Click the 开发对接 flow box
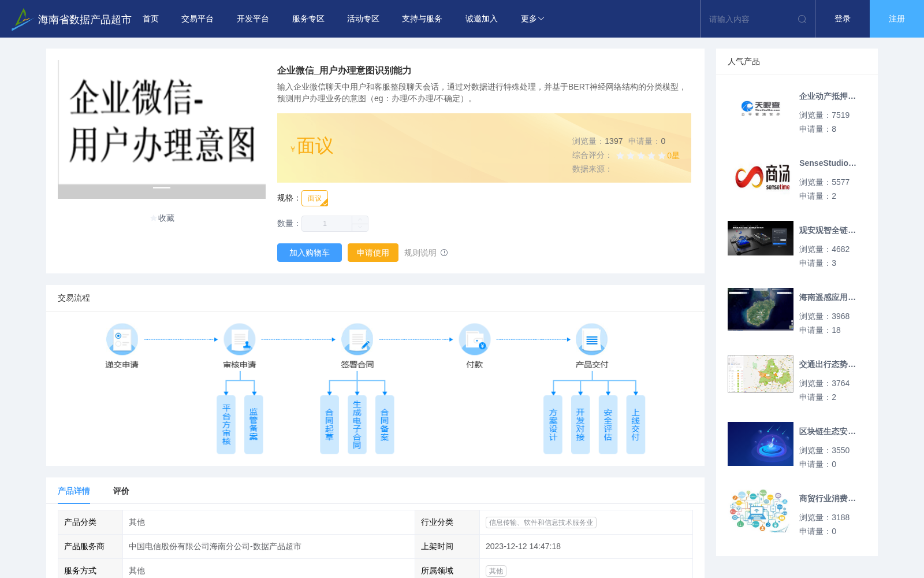Image resolution: width=924 pixels, height=578 pixels. (x=580, y=424)
